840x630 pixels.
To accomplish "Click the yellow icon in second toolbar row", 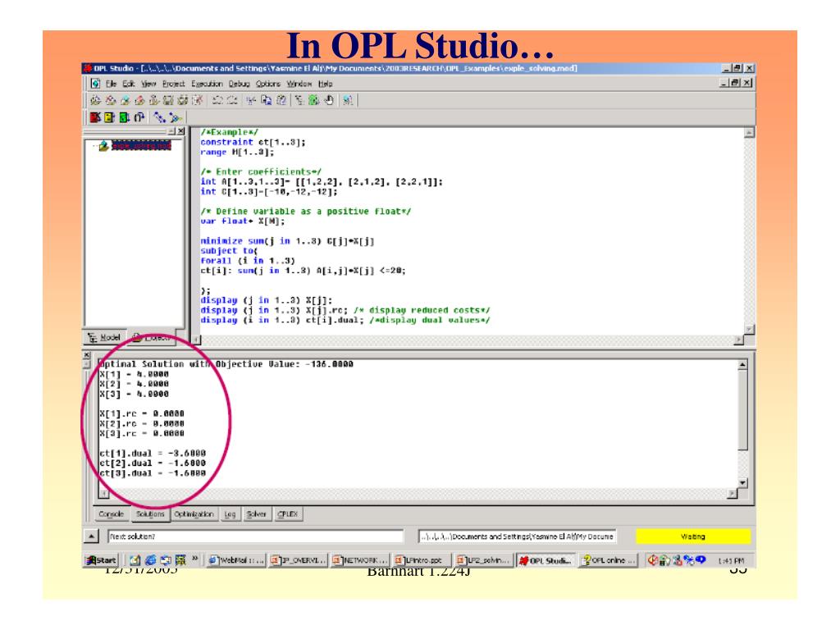I will [109, 117].
